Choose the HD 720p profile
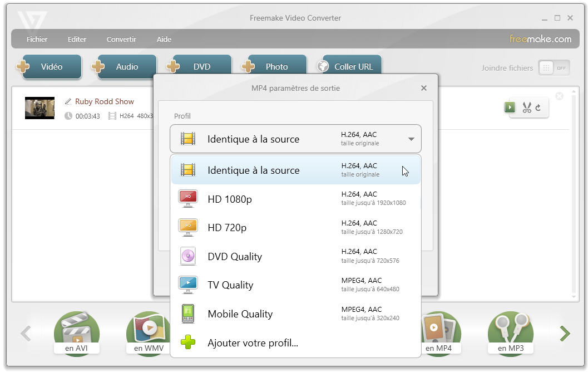Image resolution: width=588 pixels, height=372 pixels. [296, 227]
